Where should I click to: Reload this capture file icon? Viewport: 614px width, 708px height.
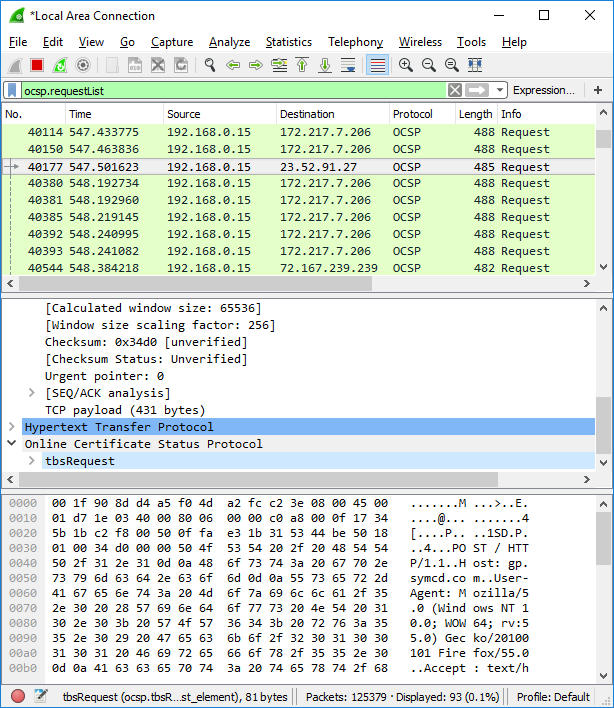(181, 65)
